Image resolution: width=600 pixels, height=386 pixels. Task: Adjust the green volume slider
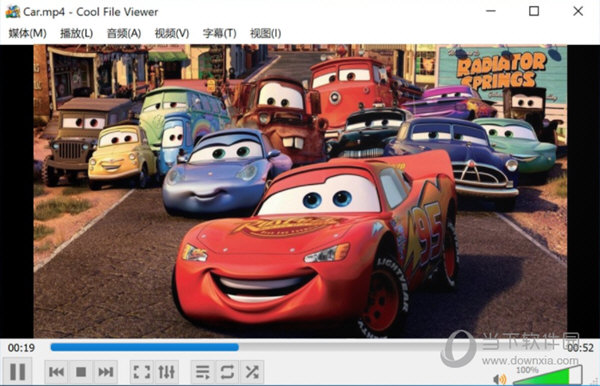point(548,375)
